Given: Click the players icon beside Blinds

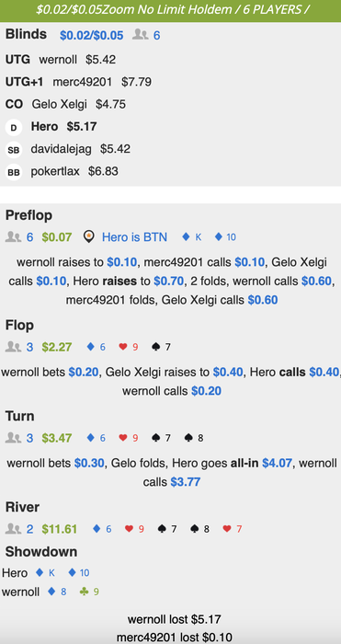Looking at the screenshot, I should click(x=140, y=35).
